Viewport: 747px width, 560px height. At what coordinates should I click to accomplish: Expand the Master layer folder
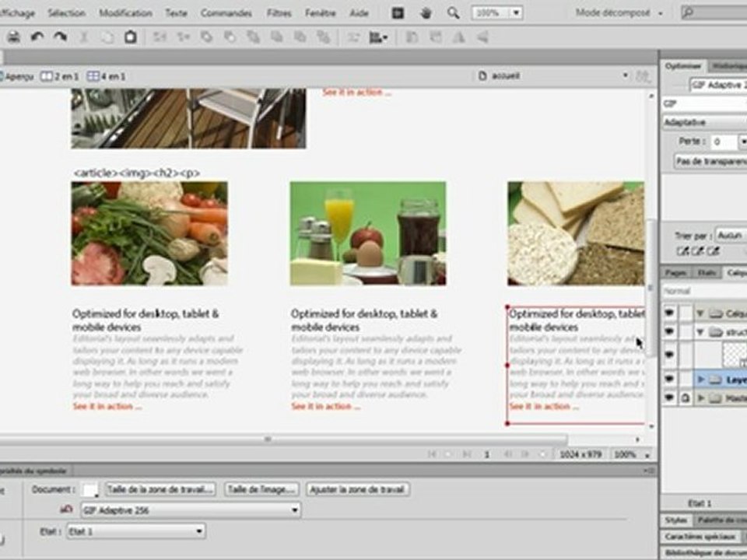(x=700, y=398)
